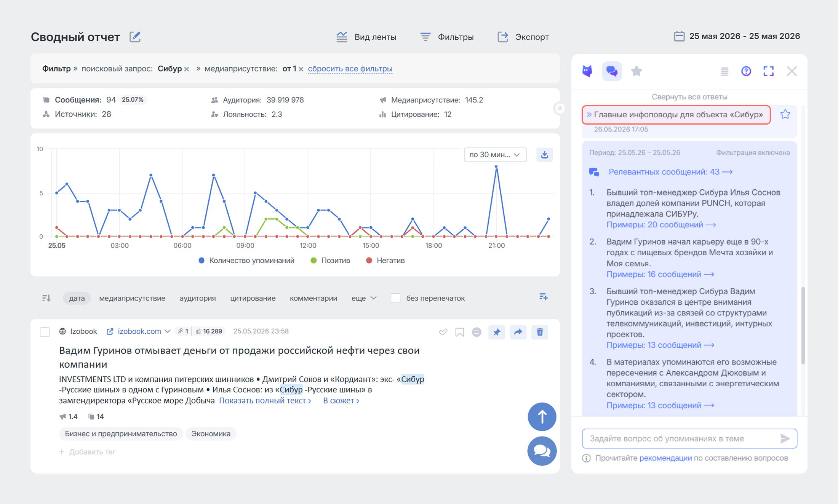Toggle Количество упоминаний legend series
838x504 pixels.
coord(246,261)
